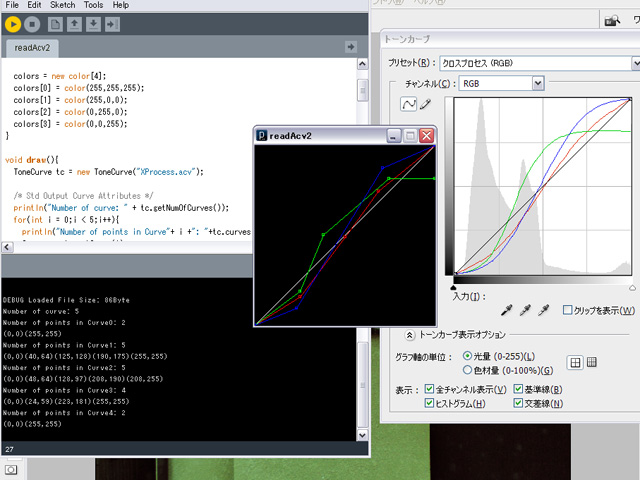
Task: Toggle the histogram checkbox
Action: coord(429,403)
